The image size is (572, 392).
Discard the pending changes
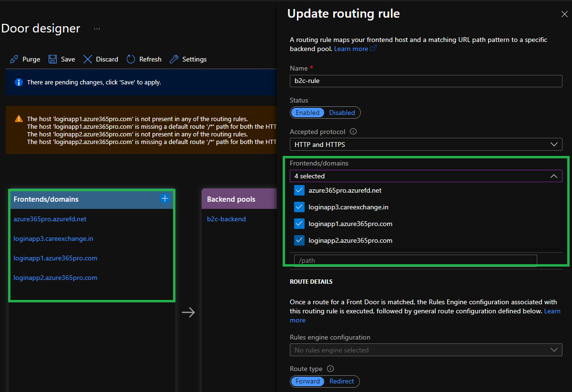coord(101,59)
